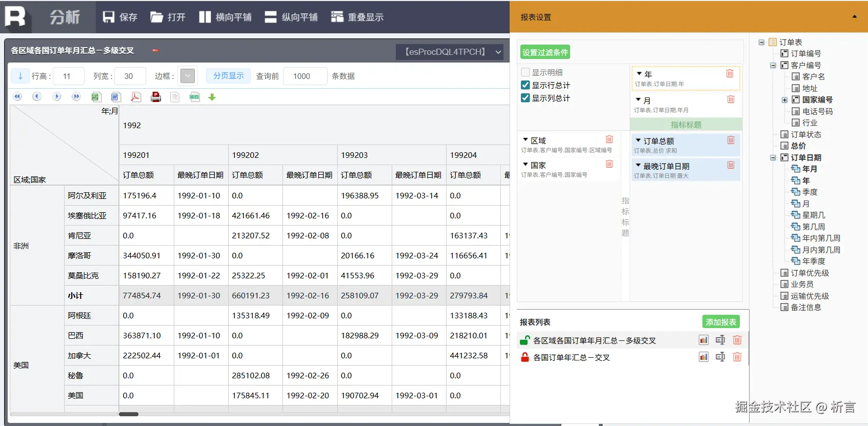Open the 边框 border style dropdown
868x426 pixels.
(188, 76)
